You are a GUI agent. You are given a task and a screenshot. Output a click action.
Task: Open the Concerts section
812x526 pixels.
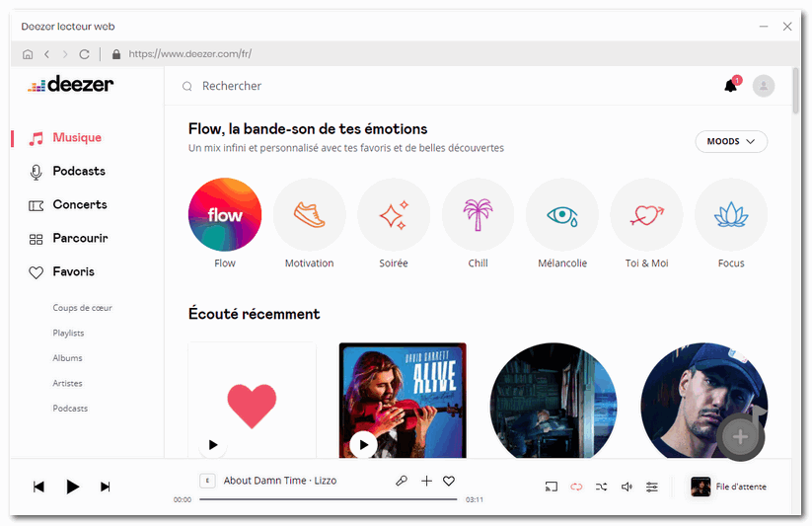(80, 204)
